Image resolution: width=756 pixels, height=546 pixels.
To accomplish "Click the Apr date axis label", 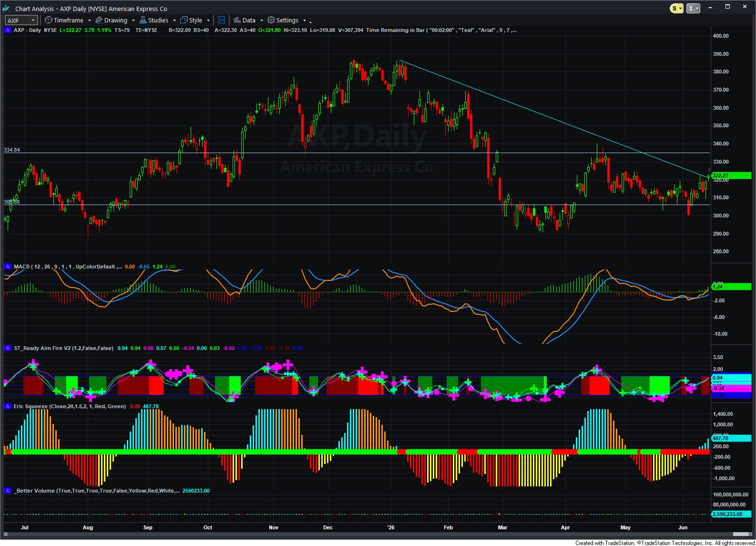I will [x=565, y=527].
